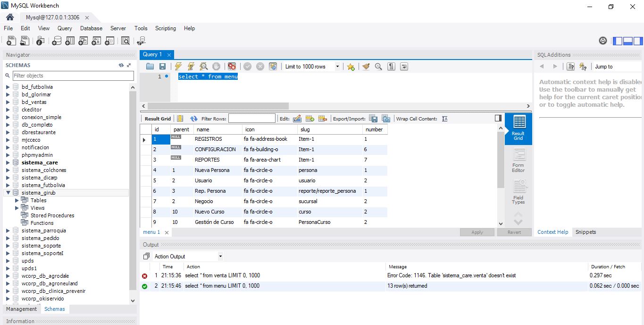Switch to Field Types view
The width and height of the screenshot is (644, 325).
(519, 192)
